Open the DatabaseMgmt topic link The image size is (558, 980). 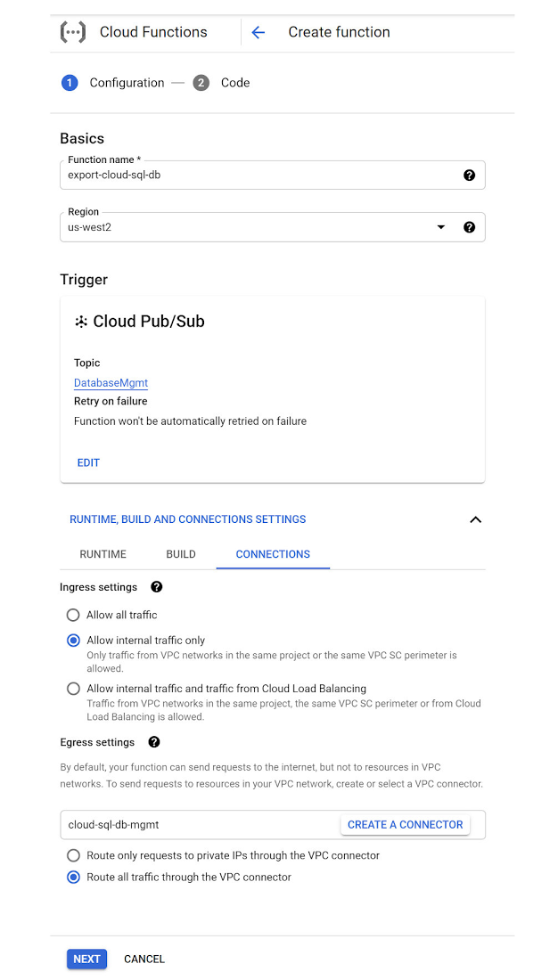(111, 382)
